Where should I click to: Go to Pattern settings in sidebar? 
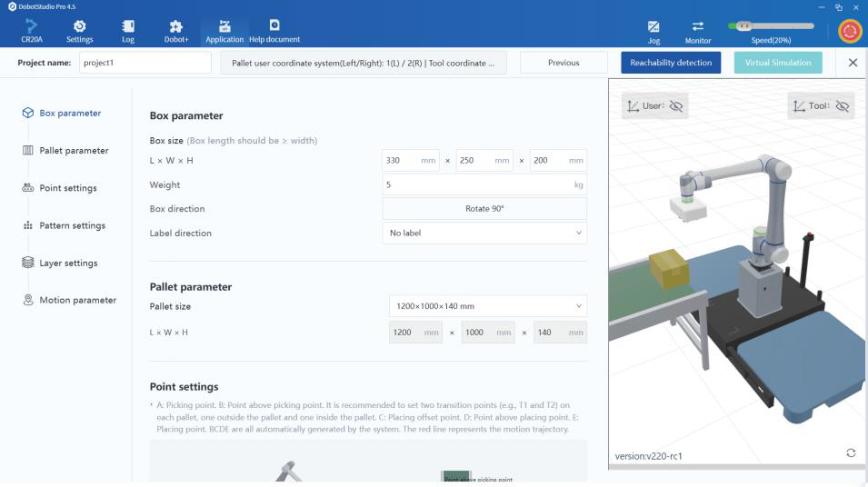pyautogui.click(x=72, y=225)
